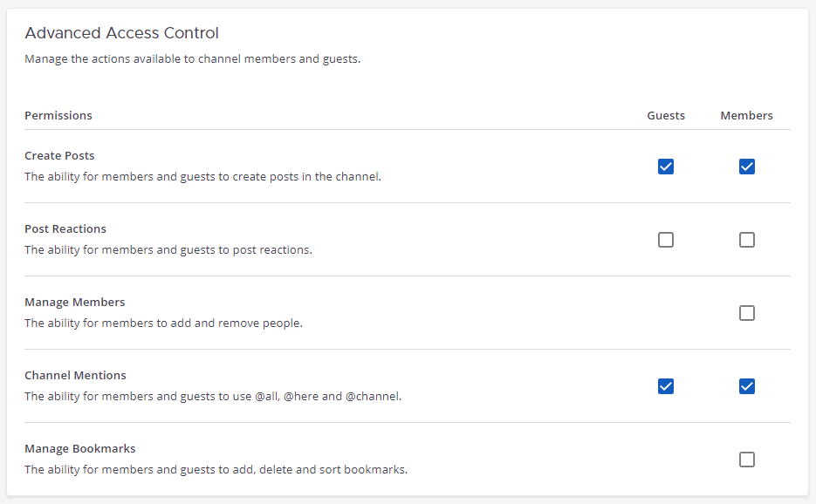The height and width of the screenshot is (504, 816).
Task: Enable Manage Members for Members
Action: coord(747,313)
